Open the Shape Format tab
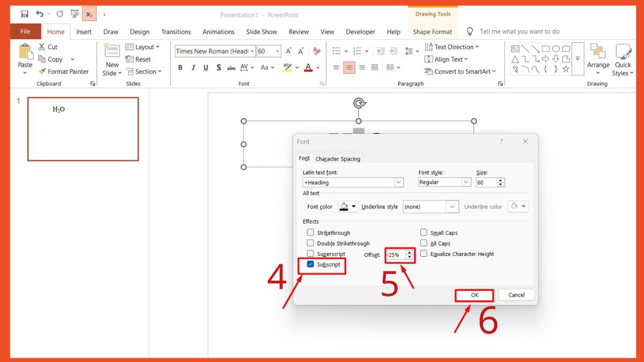Image resolution: width=644 pixels, height=362 pixels. point(433,32)
